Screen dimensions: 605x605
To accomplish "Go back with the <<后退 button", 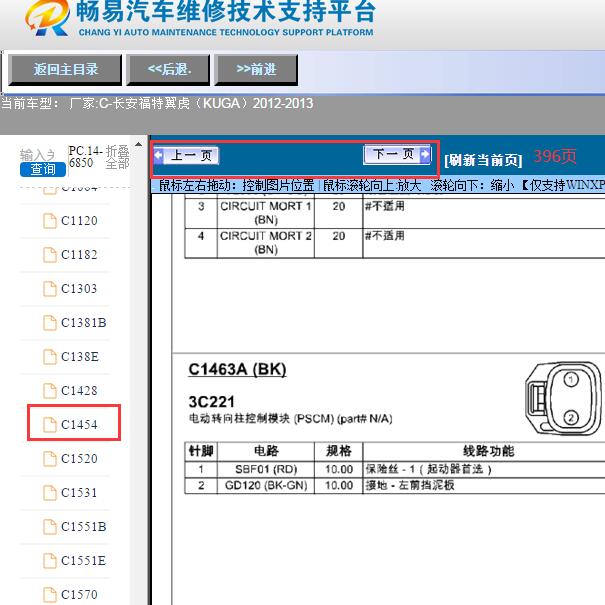I will click(169, 70).
